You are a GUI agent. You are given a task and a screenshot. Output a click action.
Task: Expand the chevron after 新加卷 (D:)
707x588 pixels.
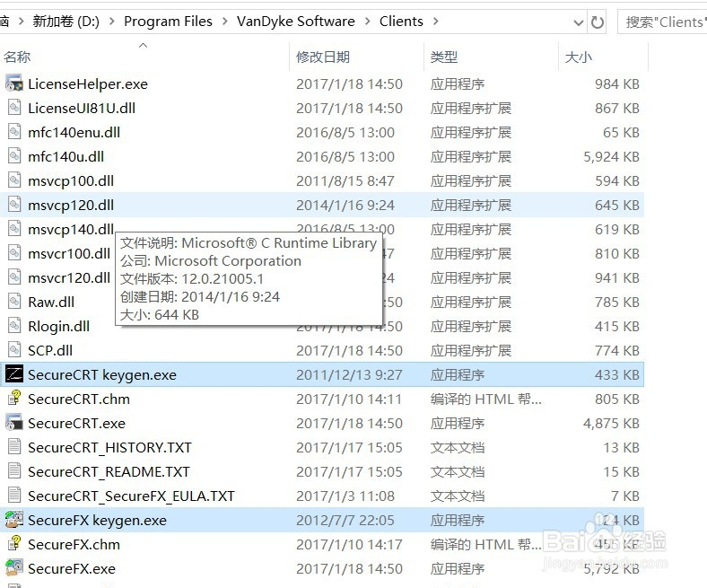click(112, 22)
